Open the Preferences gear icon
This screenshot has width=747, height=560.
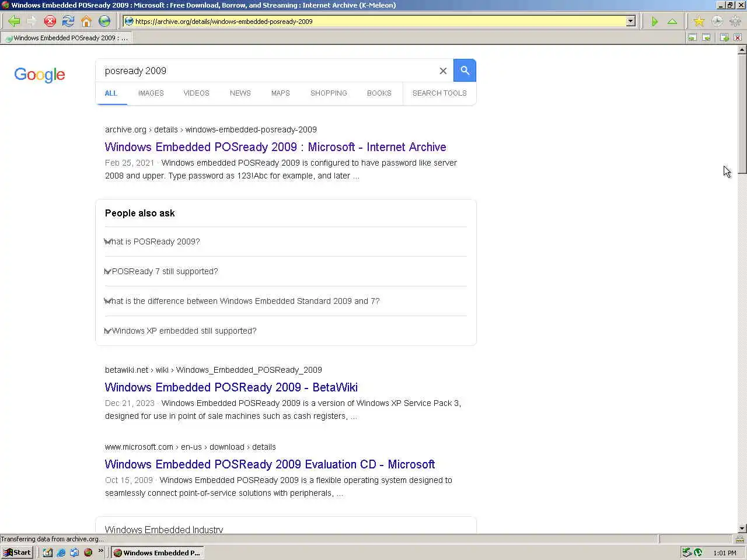point(735,22)
